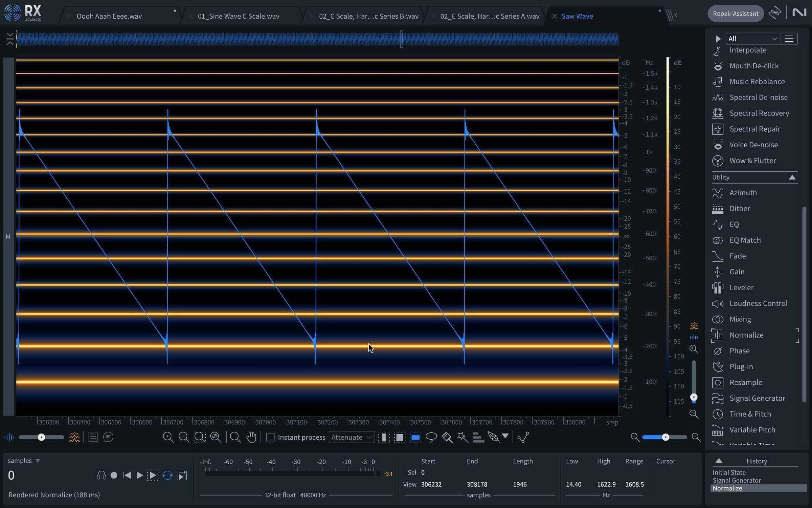Switch to the C Scale Series B.wav tab
The width and height of the screenshot is (812, 508).
pos(368,16)
